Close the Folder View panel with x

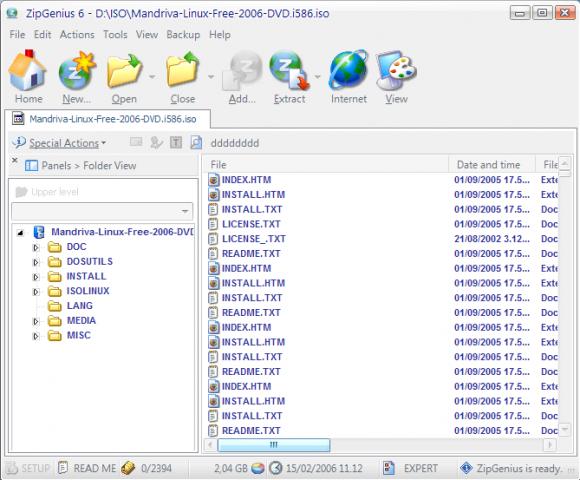pos(15,160)
